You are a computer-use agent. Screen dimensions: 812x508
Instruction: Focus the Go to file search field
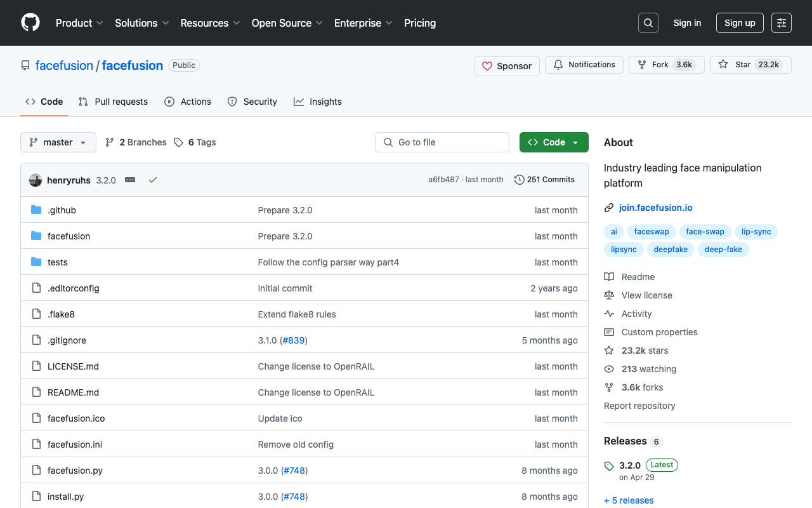pos(442,142)
